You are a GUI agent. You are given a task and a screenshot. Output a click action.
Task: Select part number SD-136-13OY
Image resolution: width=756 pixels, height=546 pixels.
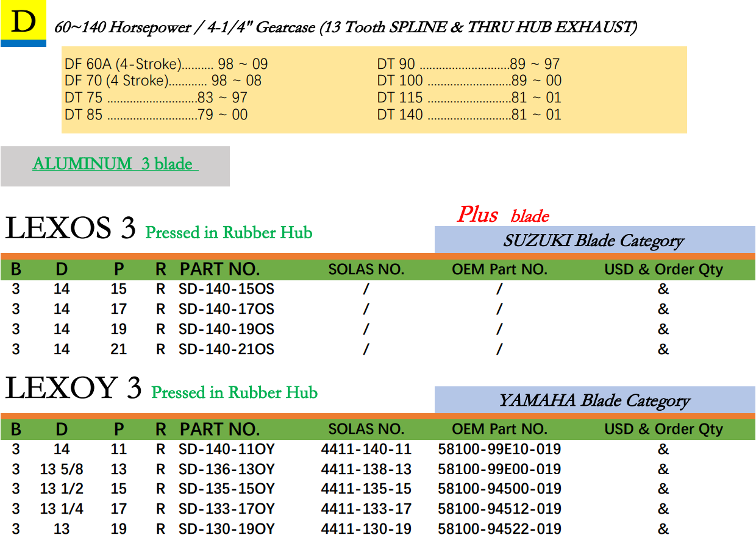pos(226,469)
